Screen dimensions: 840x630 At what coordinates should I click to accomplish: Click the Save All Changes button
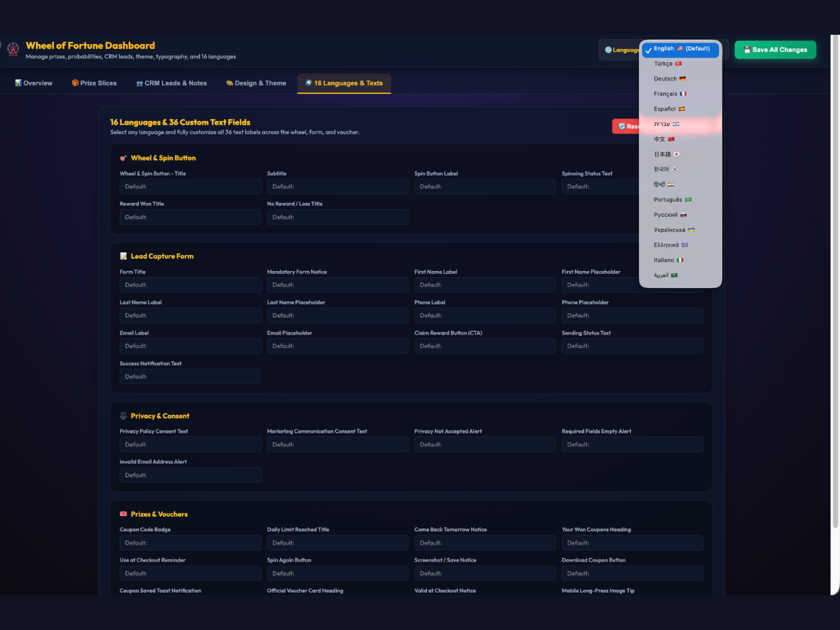775,50
